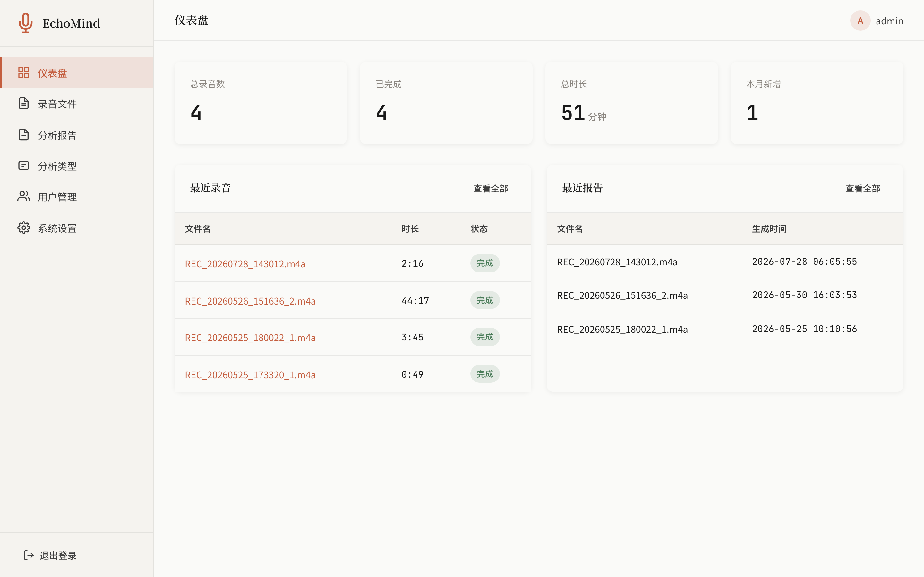Open recording REC_20260525_173320_1.m4a link
This screenshot has width=924, height=577.
(x=250, y=375)
